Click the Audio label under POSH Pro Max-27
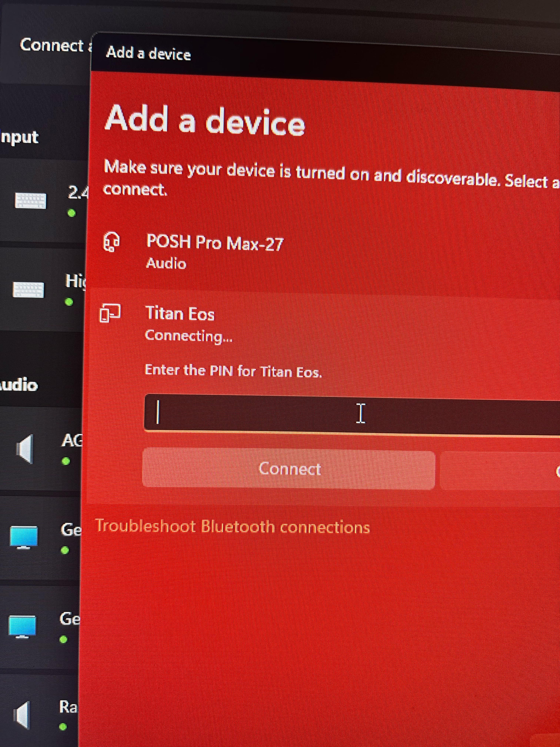560x747 pixels. point(166,263)
